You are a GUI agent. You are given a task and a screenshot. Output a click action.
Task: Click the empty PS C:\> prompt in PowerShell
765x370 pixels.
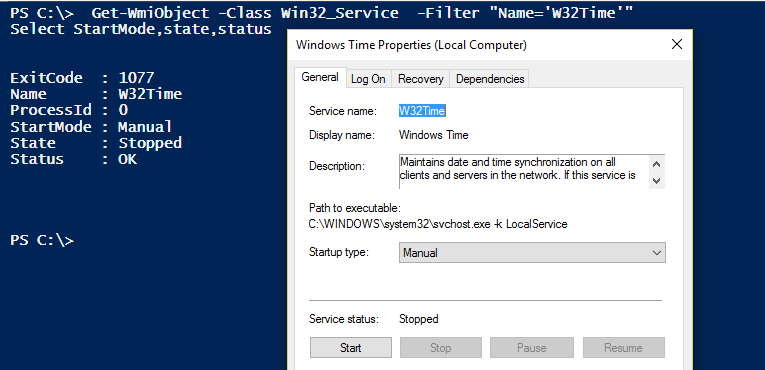pos(42,241)
